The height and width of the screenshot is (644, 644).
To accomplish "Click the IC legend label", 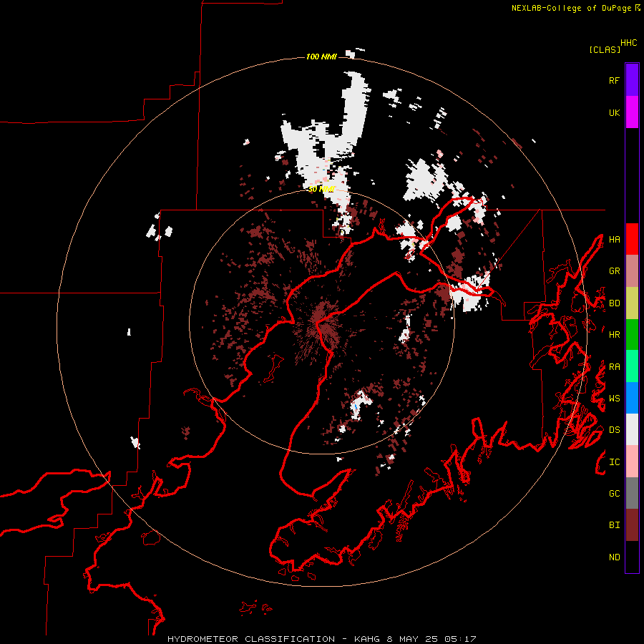I will 614,462.
